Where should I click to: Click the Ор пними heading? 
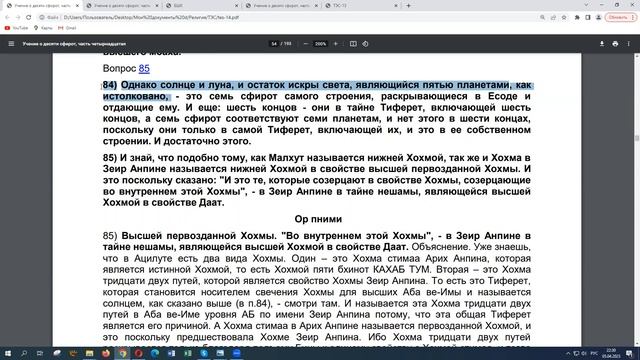pyautogui.click(x=318, y=219)
